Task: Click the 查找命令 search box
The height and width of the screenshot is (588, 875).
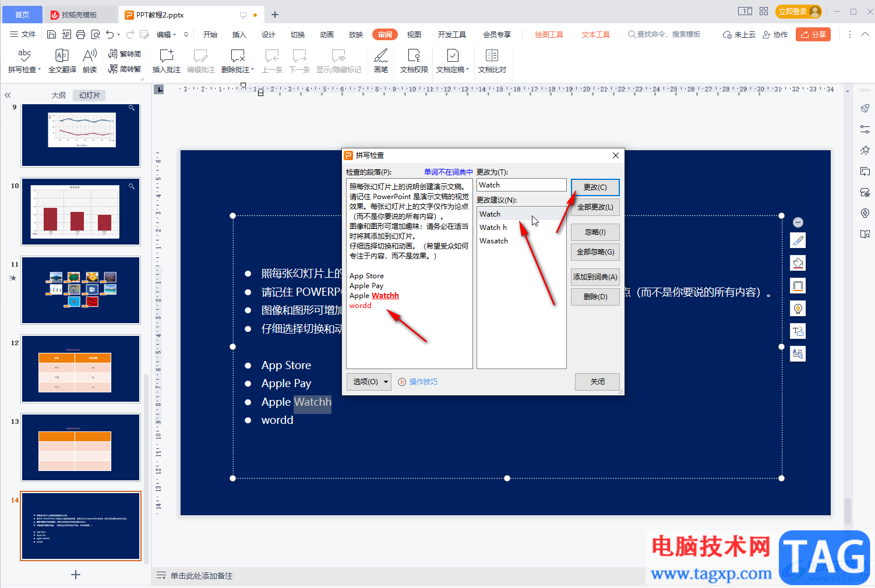Action: tap(664, 34)
